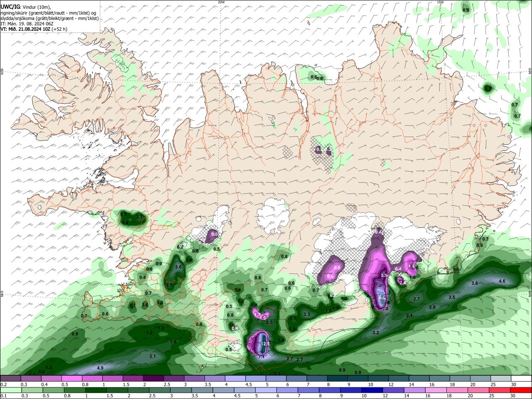Select the lightest green 0.1 rain swatch

coord(10,390)
